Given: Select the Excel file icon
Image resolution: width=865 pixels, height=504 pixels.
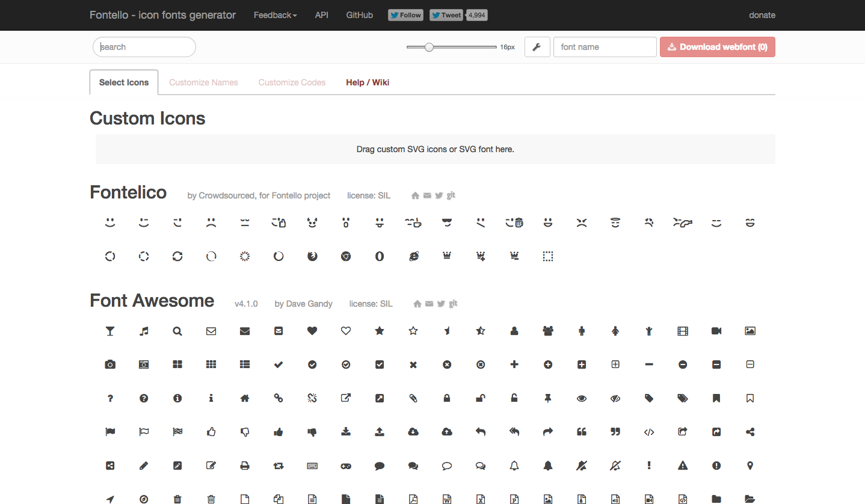Looking at the screenshot, I should coord(481,499).
